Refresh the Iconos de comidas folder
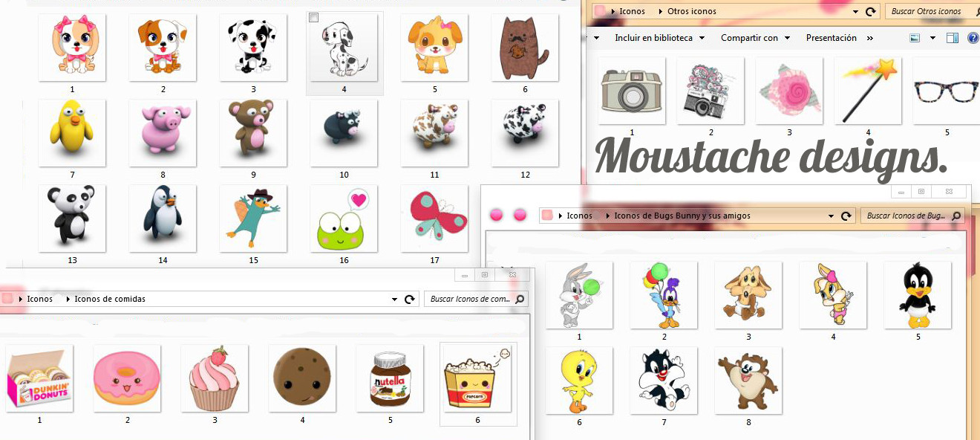 tap(409, 300)
